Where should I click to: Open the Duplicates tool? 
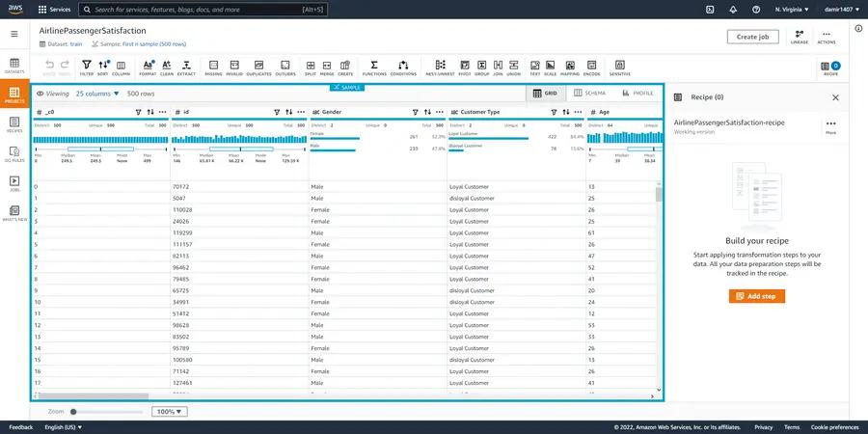(x=258, y=68)
